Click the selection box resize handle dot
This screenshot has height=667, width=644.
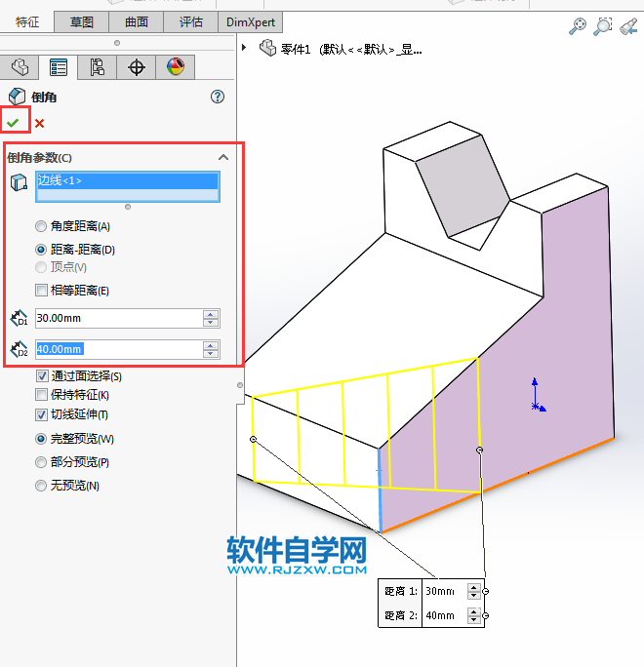click(x=128, y=207)
